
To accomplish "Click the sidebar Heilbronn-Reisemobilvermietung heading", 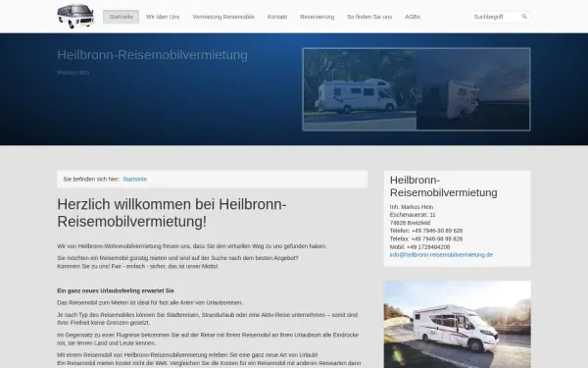I will (x=443, y=186).
